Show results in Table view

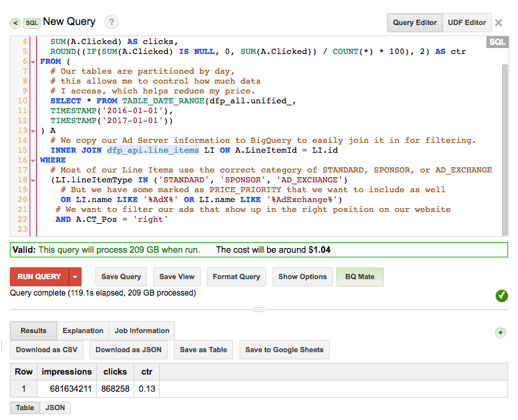[25, 407]
